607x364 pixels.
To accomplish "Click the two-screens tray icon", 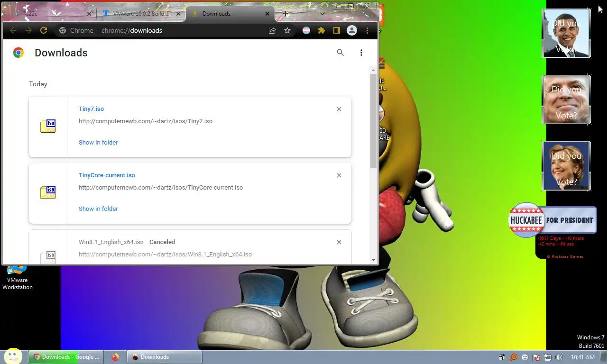I will (502, 357).
